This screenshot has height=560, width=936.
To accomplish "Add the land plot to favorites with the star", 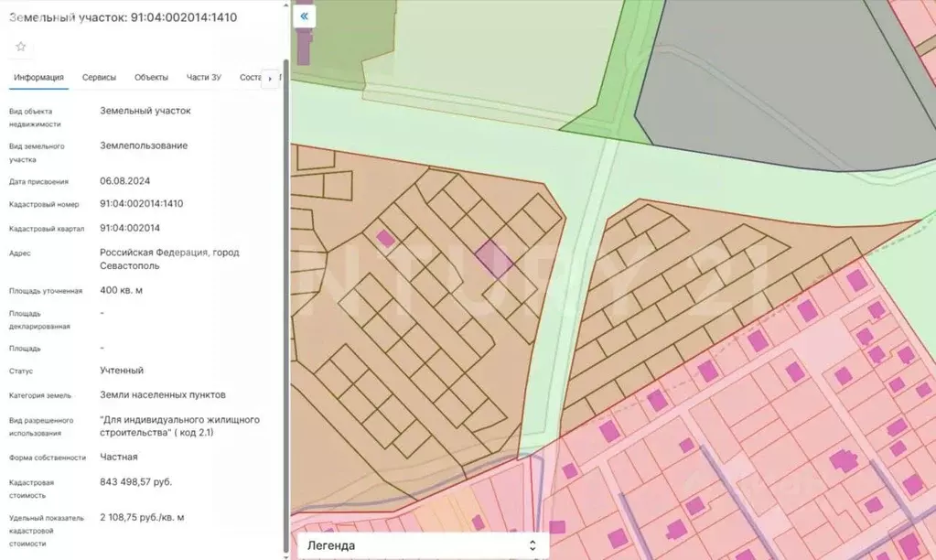I will pyautogui.click(x=21, y=47).
